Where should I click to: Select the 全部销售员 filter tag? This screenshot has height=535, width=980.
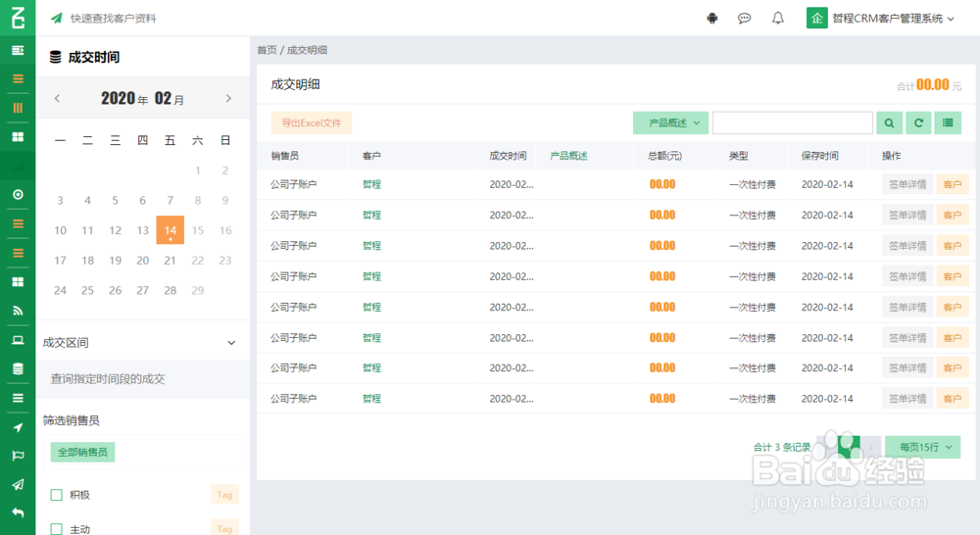coord(82,452)
